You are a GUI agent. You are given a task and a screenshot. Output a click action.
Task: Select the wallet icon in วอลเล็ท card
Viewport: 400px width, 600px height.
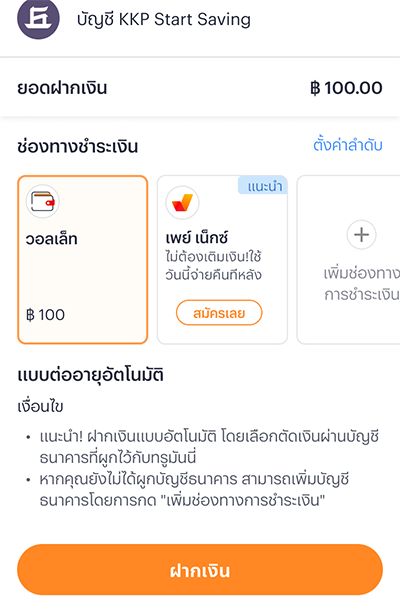(42, 201)
